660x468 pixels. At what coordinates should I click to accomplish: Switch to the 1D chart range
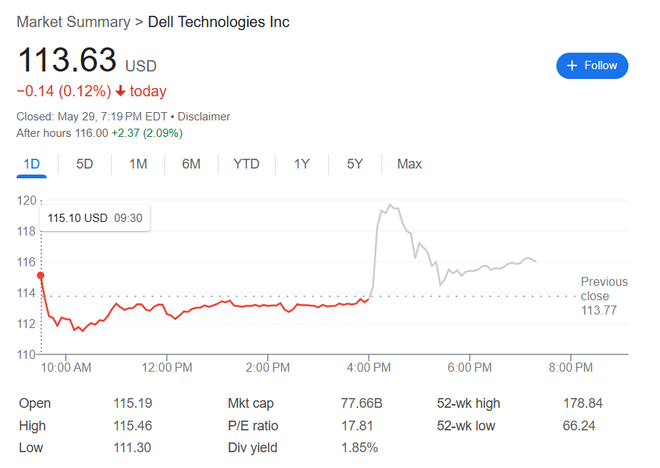coord(32,164)
